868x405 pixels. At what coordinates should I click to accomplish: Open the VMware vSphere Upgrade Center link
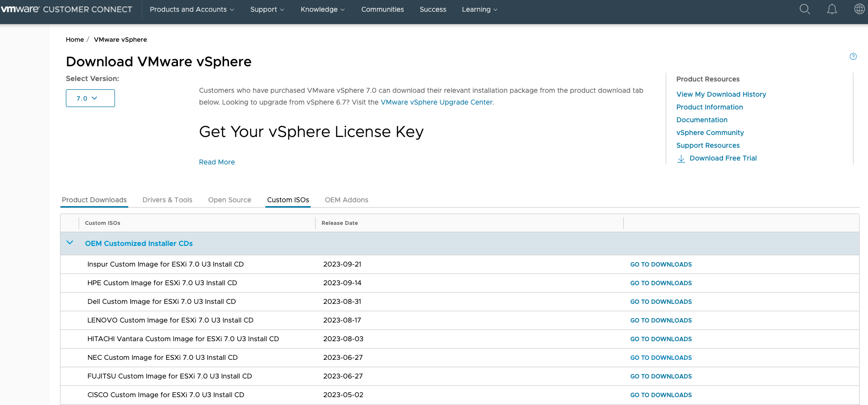click(x=436, y=102)
